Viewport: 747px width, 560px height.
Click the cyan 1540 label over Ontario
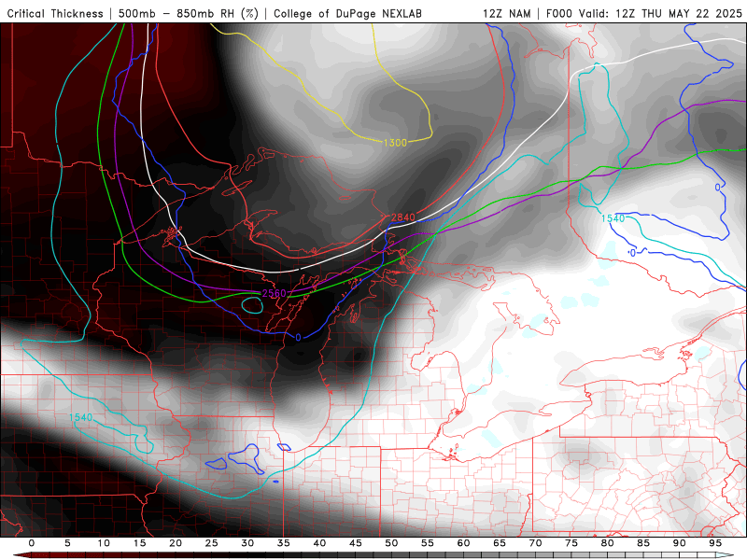click(x=613, y=218)
